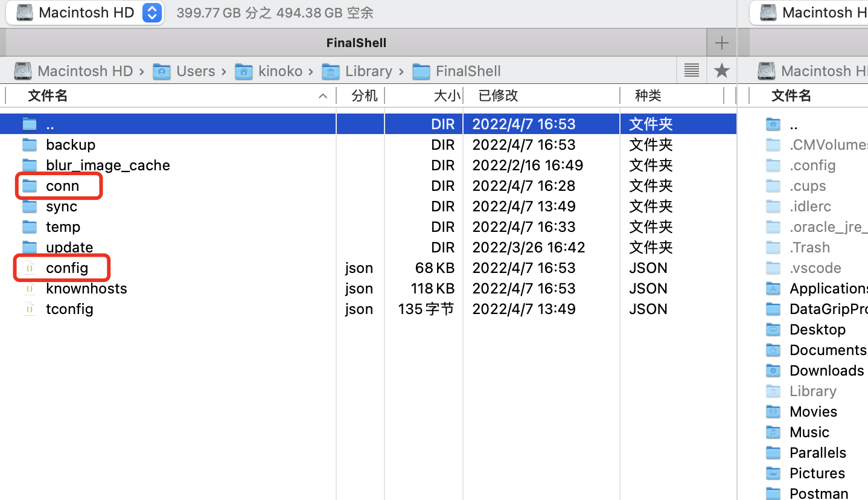Sort by the 文件名 column header

coord(48,95)
